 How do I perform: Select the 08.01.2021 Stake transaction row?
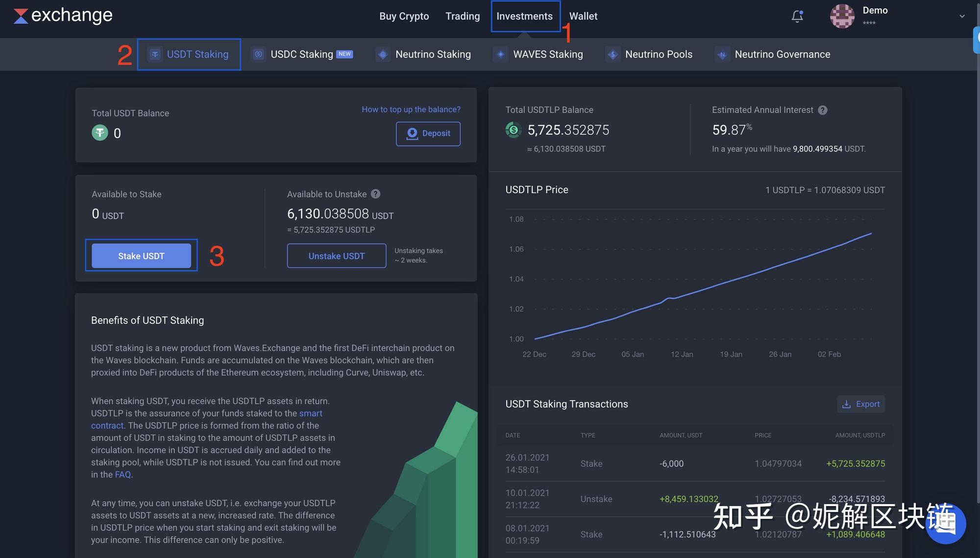click(695, 534)
